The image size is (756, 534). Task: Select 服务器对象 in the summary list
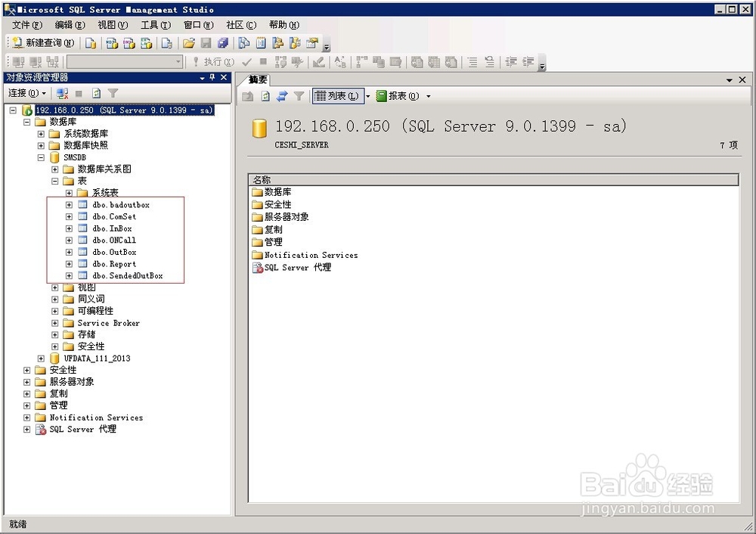point(287,217)
